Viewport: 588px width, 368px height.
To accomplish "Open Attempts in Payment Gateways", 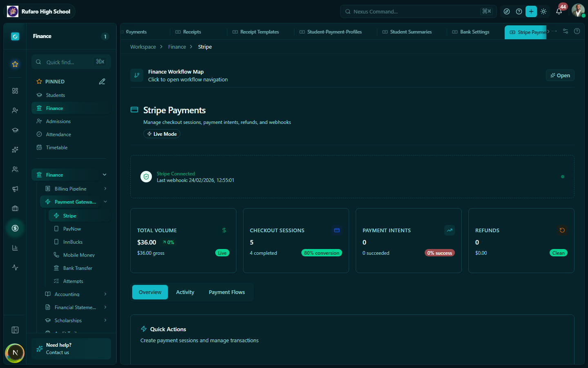I will pyautogui.click(x=80, y=281).
